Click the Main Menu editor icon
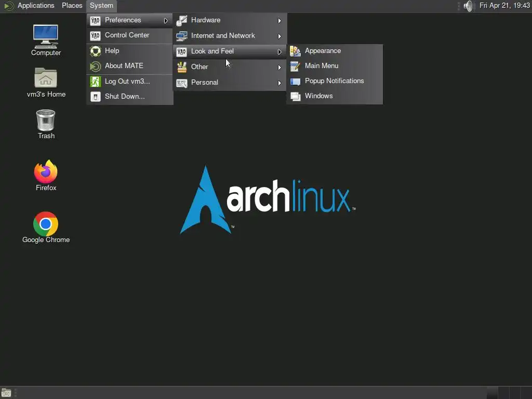 coord(295,66)
